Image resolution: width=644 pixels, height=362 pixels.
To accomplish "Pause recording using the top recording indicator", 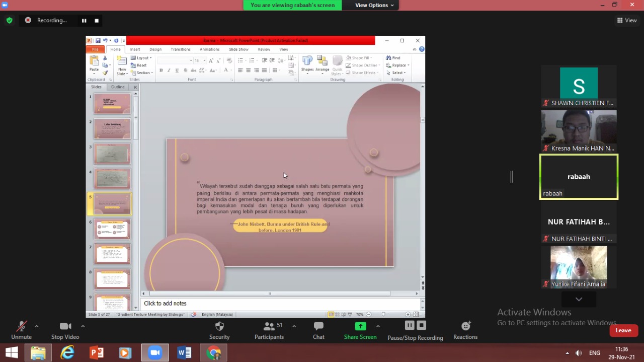I will pyautogui.click(x=84, y=21).
